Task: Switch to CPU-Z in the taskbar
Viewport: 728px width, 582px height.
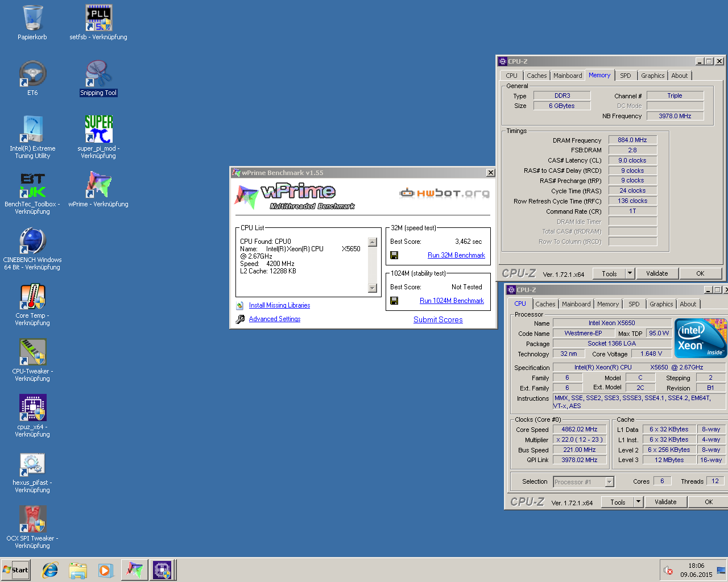Action: [162, 570]
